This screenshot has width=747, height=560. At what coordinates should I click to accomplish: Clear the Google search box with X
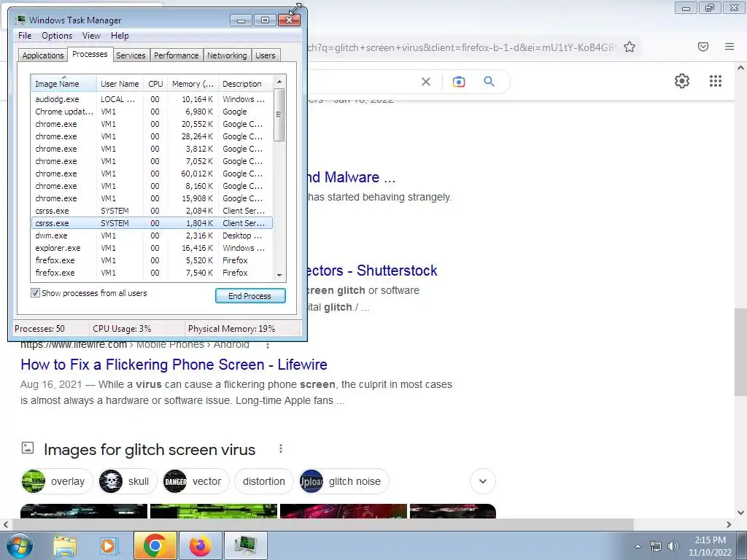point(426,82)
